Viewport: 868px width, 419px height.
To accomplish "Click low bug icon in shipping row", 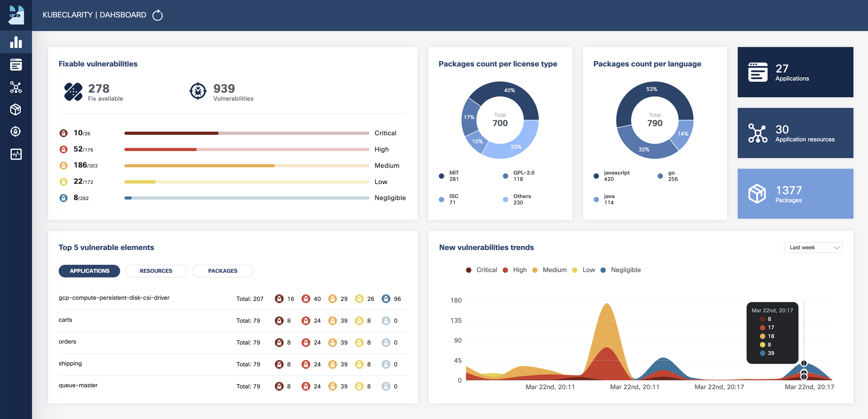I will point(359,364).
